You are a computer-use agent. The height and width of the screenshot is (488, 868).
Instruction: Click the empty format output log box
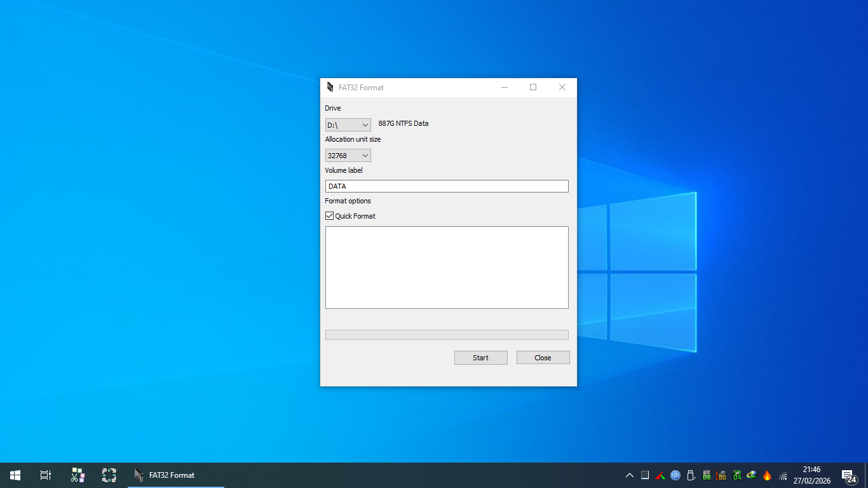click(x=447, y=268)
